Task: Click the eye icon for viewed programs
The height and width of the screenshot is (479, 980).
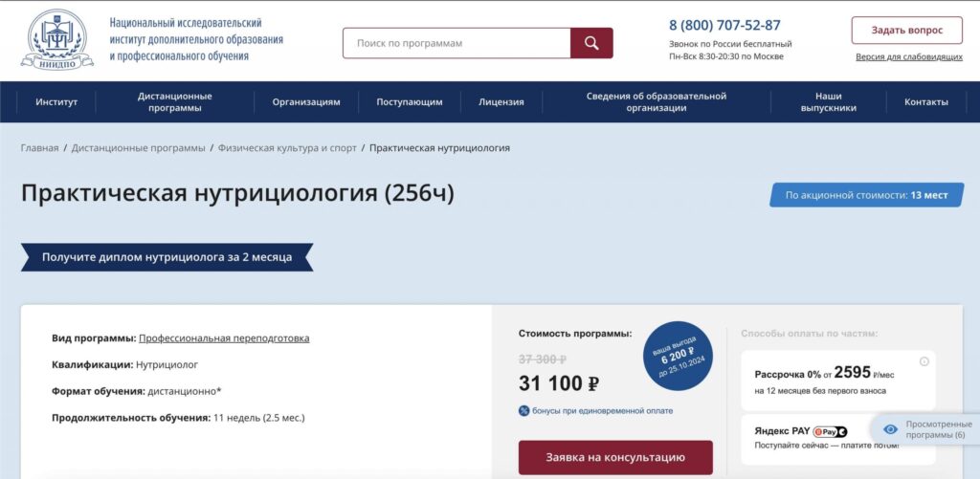Action: (x=890, y=430)
